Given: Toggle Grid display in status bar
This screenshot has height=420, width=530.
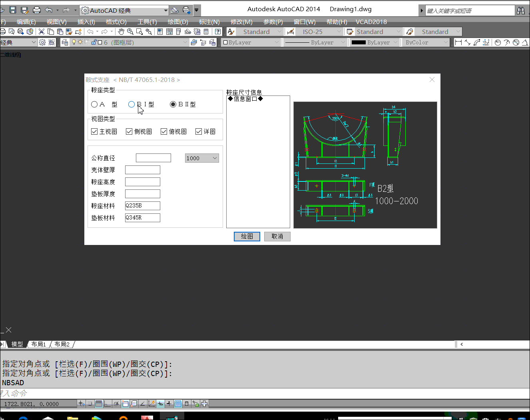Looking at the screenshot, I should point(99,404).
